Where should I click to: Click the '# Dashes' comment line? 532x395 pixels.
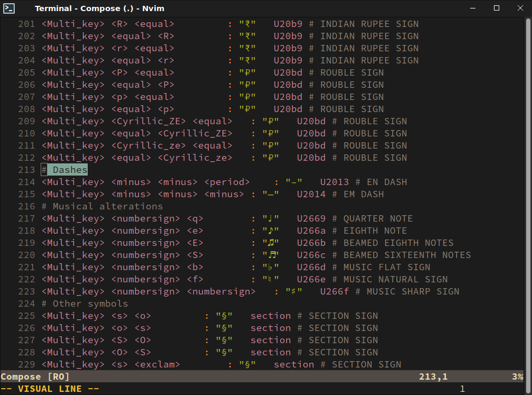tap(64, 170)
